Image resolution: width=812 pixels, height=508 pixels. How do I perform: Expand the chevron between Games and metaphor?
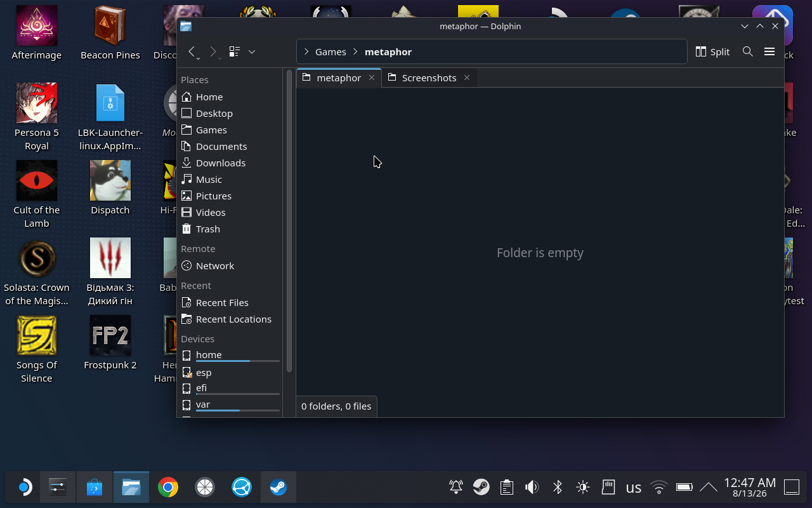tap(355, 52)
